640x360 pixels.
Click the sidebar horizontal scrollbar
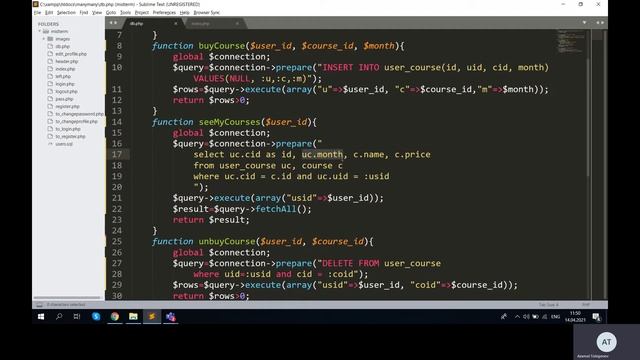[67, 298]
